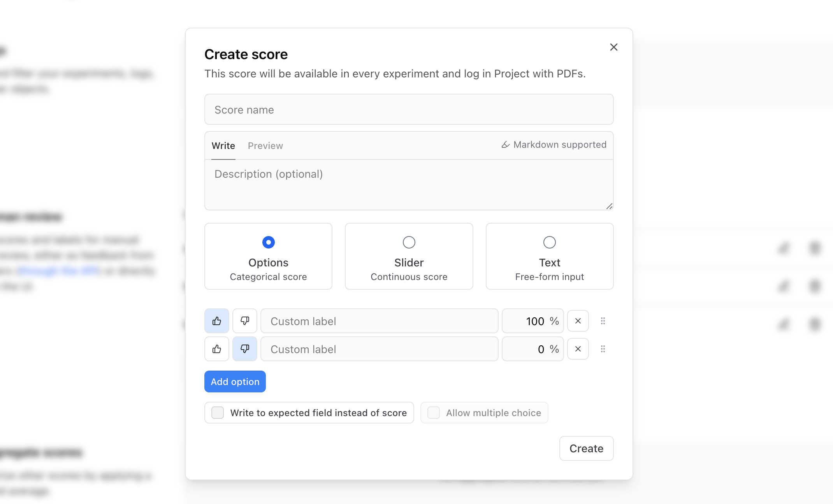Click the Markdown supported pen icon

click(505, 144)
